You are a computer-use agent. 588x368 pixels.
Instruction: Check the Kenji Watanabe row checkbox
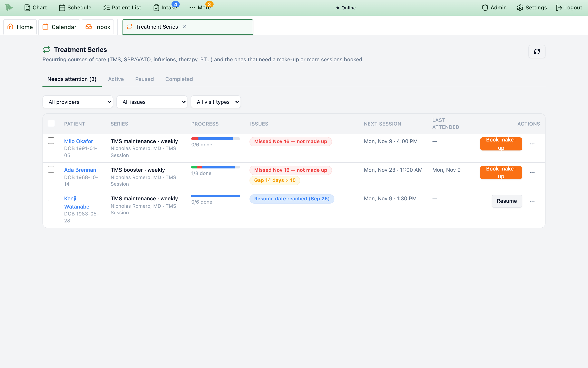[51, 198]
